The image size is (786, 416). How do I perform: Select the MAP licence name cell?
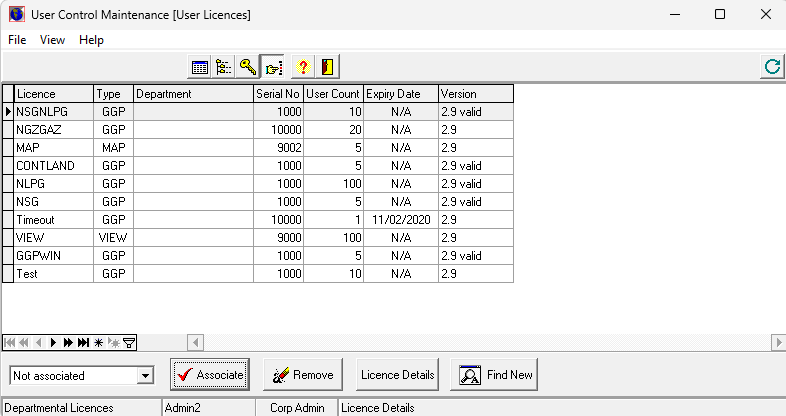[x=54, y=148]
